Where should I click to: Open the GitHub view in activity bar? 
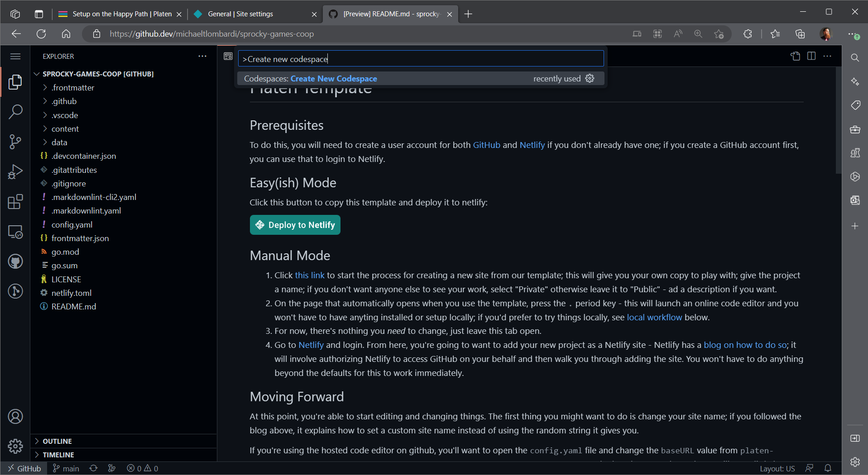point(15,261)
